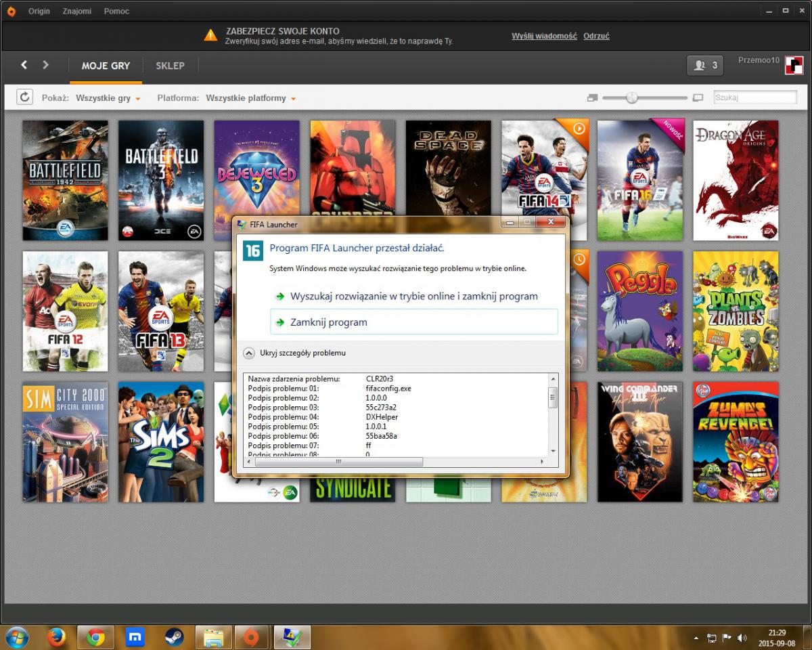Screen dimensions: 812x650
Task: Select the Dragon Age Origins game tile
Action: 736,181
